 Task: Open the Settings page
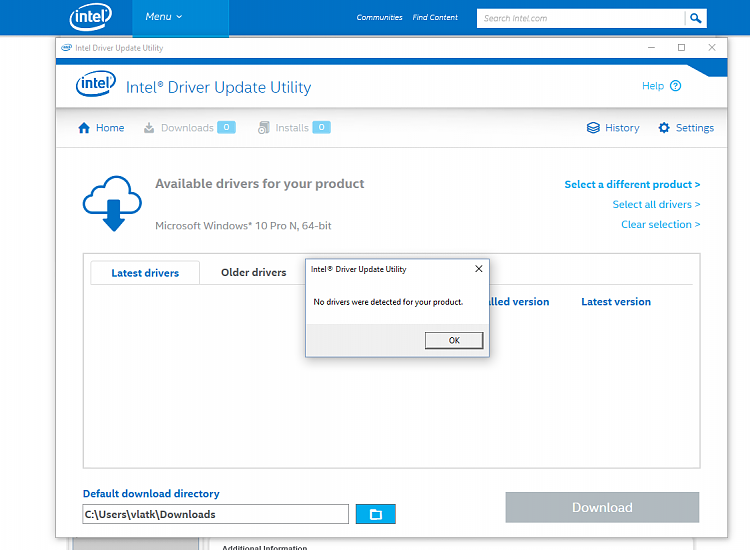pos(695,128)
